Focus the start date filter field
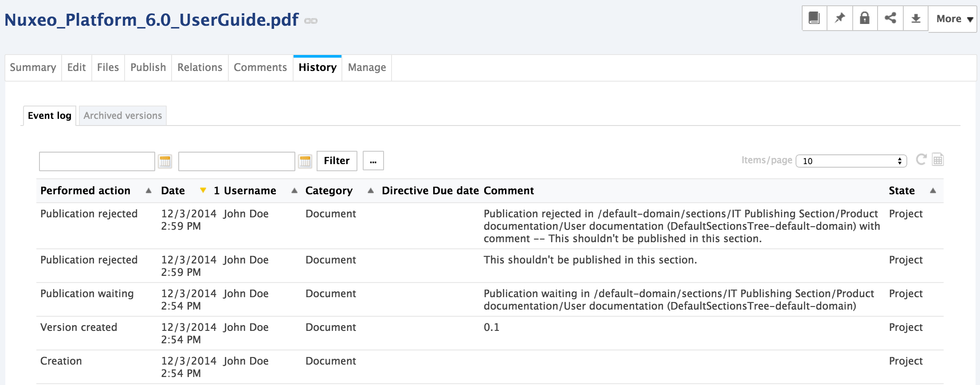This screenshot has height=385, width=980. (97, 161)
